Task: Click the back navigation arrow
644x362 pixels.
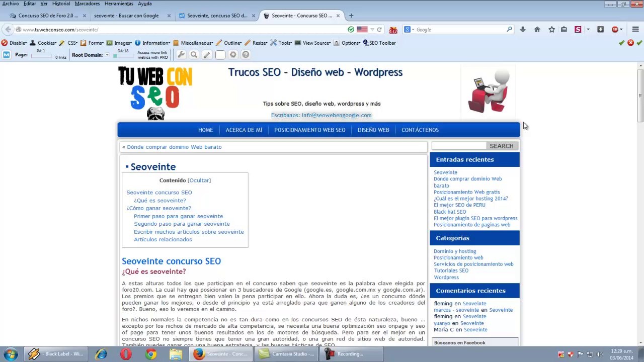Action: (x=9, y=30)
